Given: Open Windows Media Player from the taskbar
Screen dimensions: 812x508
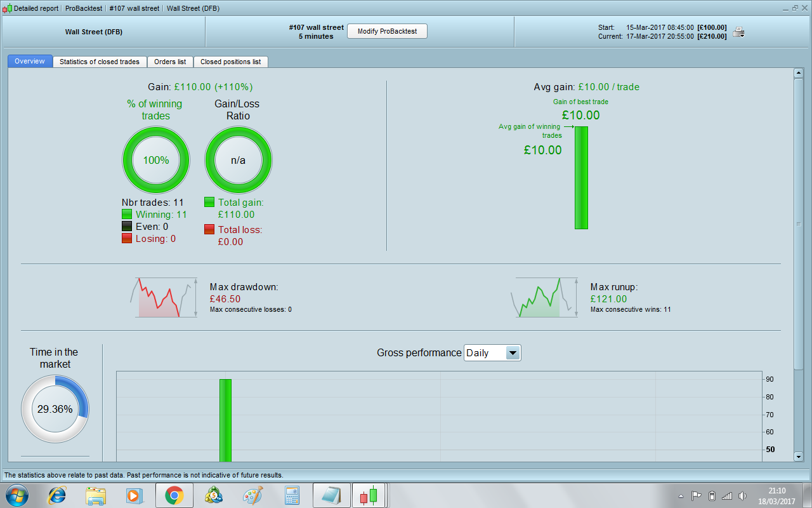Looking at the screenshot, I should coord(134,495).
